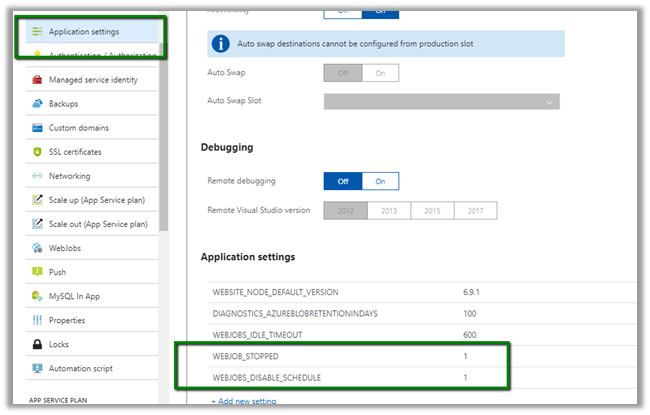Click the MySQL In App icon
The width and height of the screenshot is (650, 415).
pyautogui.click(x=36, y=296)
